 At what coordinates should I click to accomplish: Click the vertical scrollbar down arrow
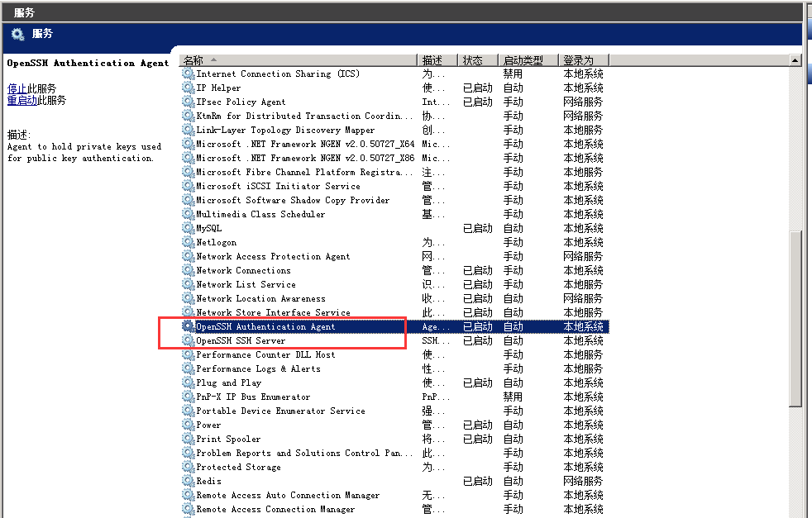click(x=795, y=512)
